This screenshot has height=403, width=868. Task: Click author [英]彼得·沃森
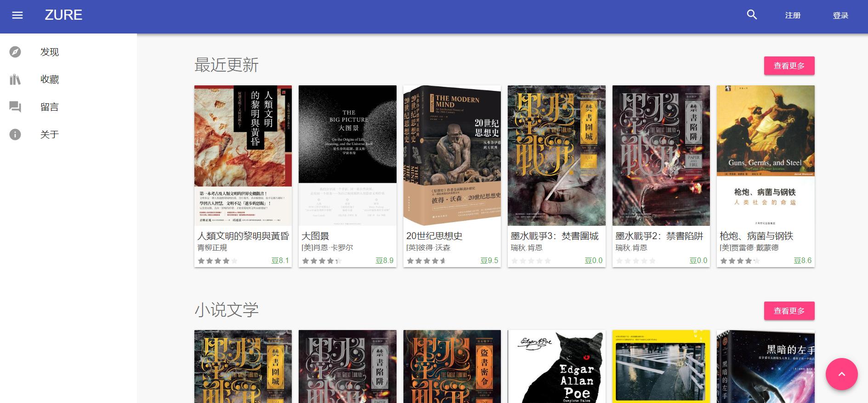[x=428, y=248]
